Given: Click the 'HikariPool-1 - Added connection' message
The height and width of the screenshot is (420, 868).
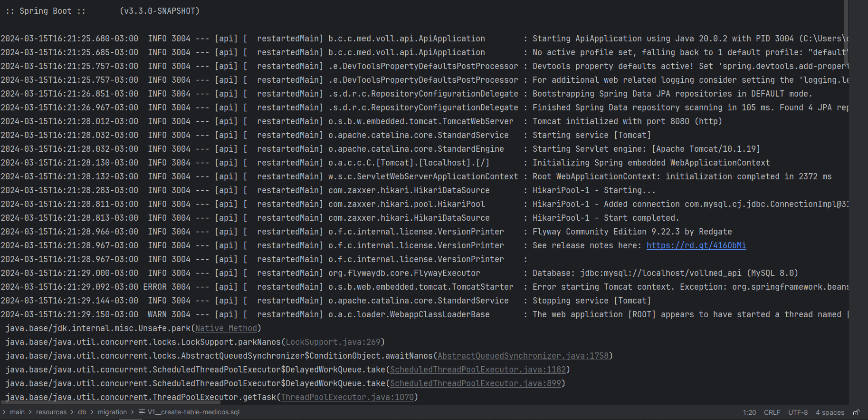Looking at the screenshot, I should click(691, 204).
